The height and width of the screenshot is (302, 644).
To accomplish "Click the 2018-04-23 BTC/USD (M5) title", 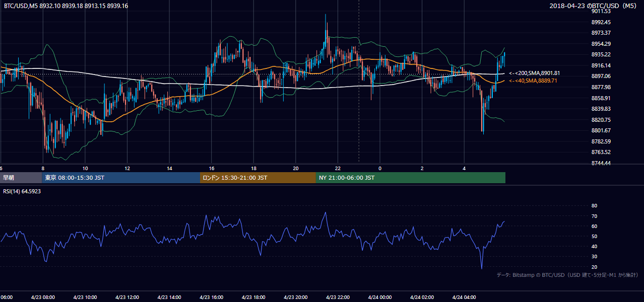I will pyautogui.click(x=594, y=6).
